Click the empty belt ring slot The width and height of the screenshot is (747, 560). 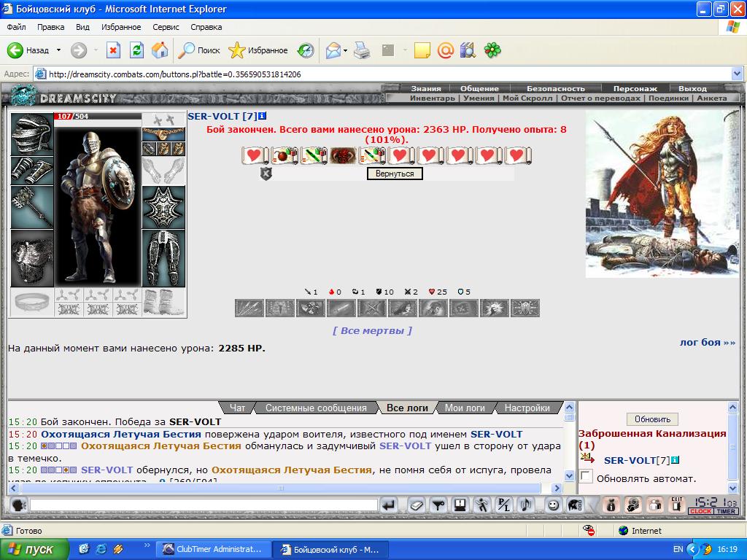32,302
